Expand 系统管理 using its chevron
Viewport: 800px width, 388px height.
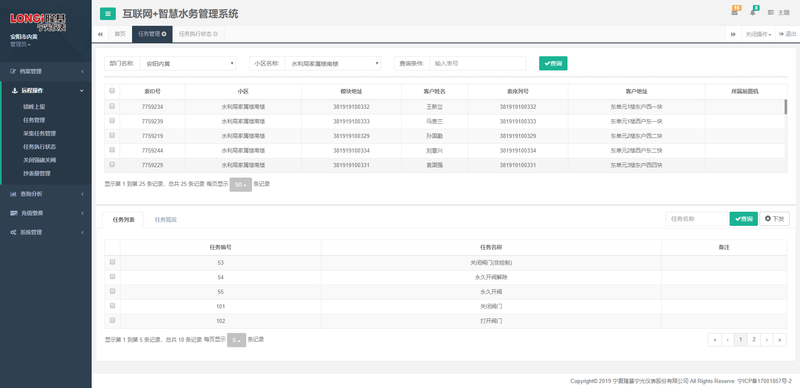click(82, 232)
